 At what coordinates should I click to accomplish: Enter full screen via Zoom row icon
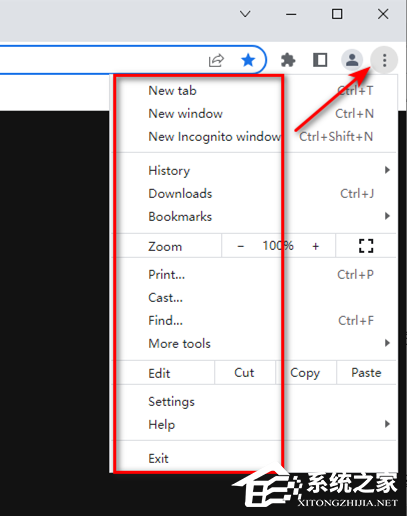pyautogui.click(x=366, y=246)
